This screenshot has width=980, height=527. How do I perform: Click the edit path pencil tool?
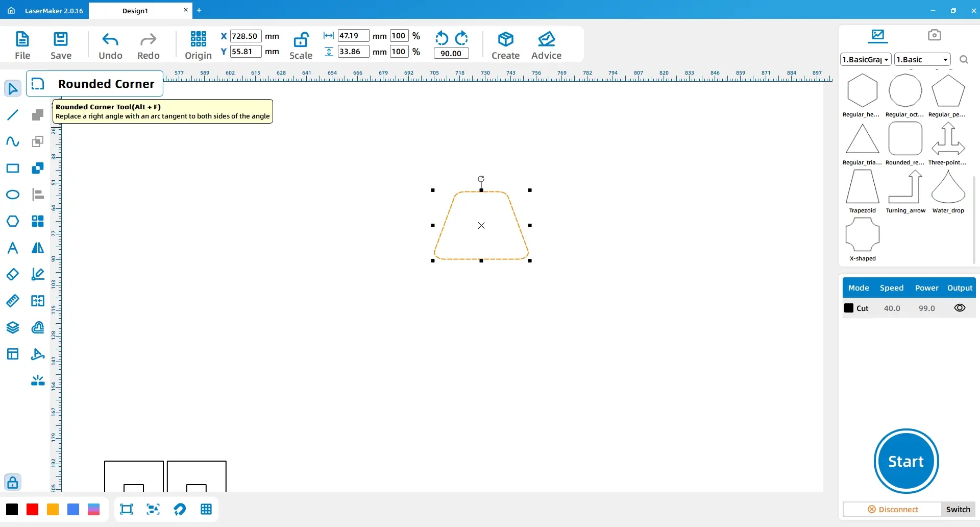pos(38,274)
